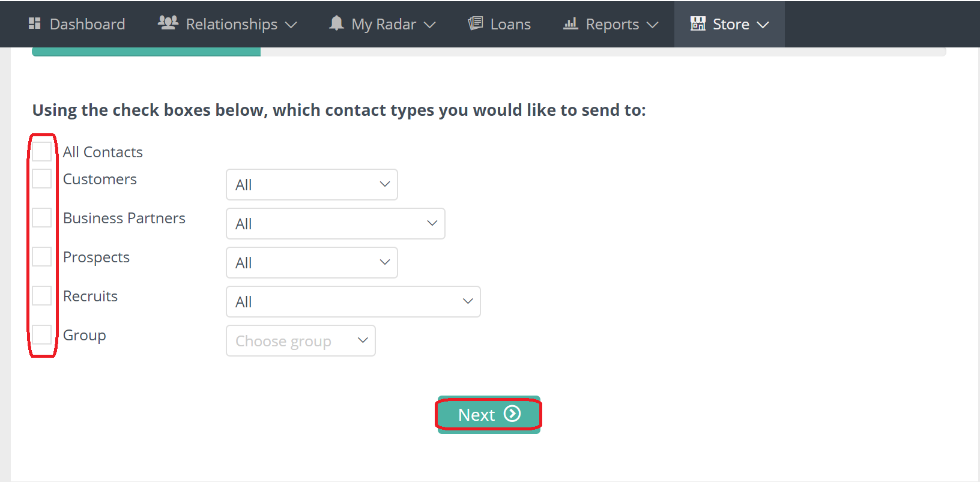980x482 pixels.
Task: Open the Customers filter dropdown
Action: coord(312,184)
